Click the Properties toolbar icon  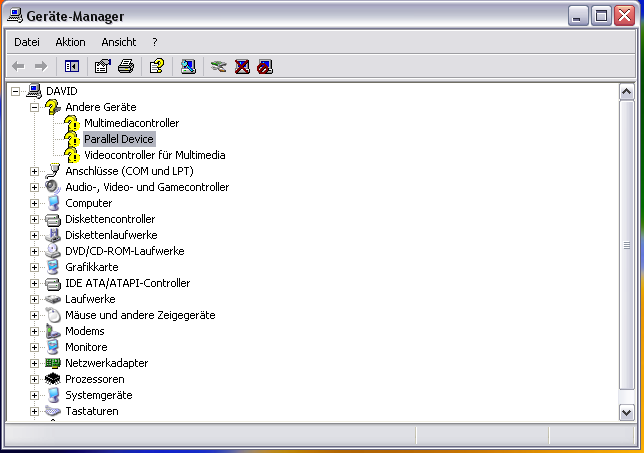pos(102,67)
